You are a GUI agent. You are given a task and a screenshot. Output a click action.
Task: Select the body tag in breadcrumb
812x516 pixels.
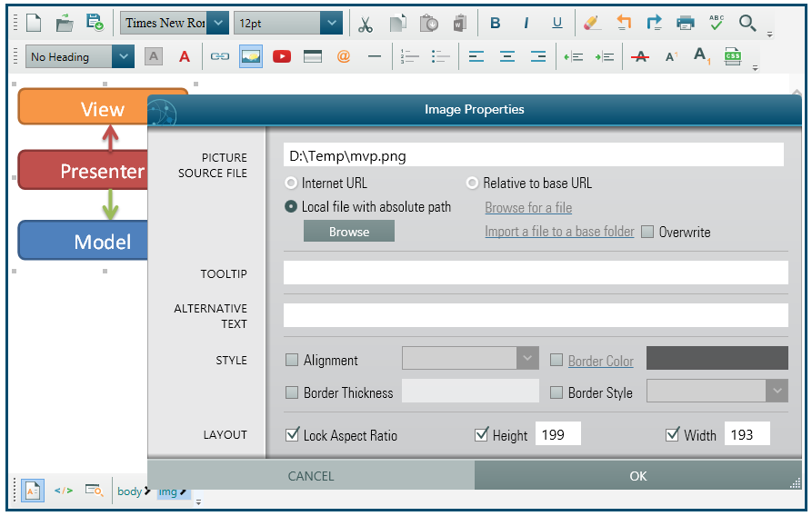(129, 491)
